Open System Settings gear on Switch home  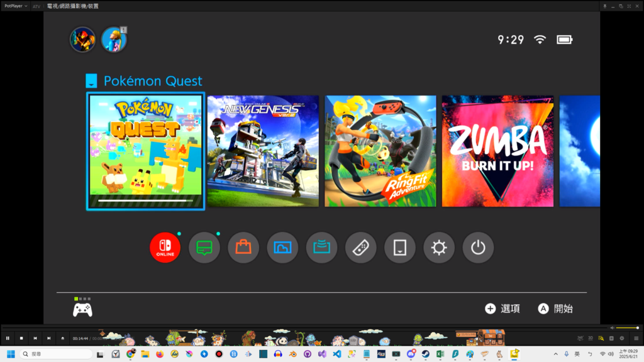pyautogui.click(x=439, y=248)
